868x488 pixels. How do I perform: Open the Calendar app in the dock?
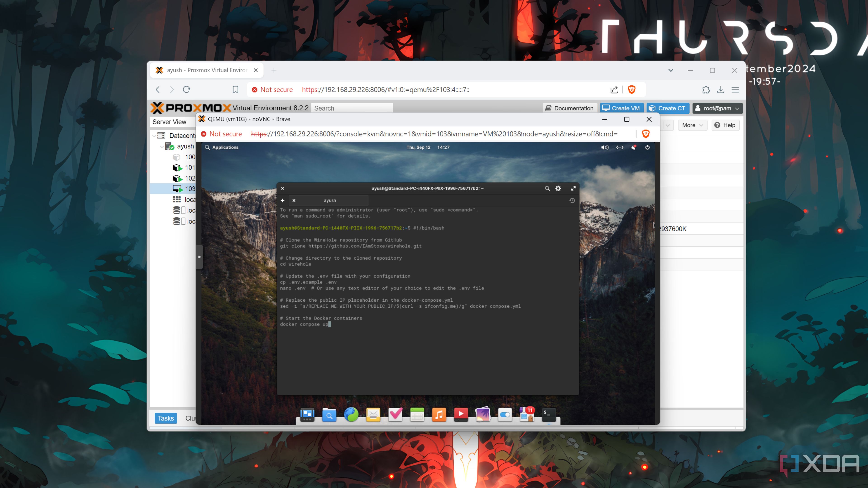tap(417, 415)
